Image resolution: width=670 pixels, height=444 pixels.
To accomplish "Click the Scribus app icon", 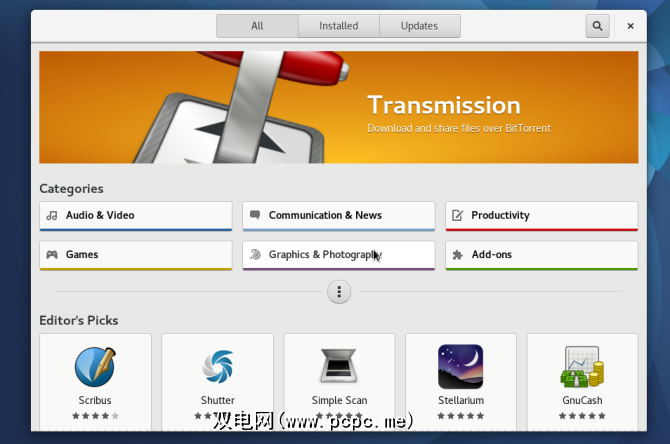I will pyautogui.click(x=95, y=367).
